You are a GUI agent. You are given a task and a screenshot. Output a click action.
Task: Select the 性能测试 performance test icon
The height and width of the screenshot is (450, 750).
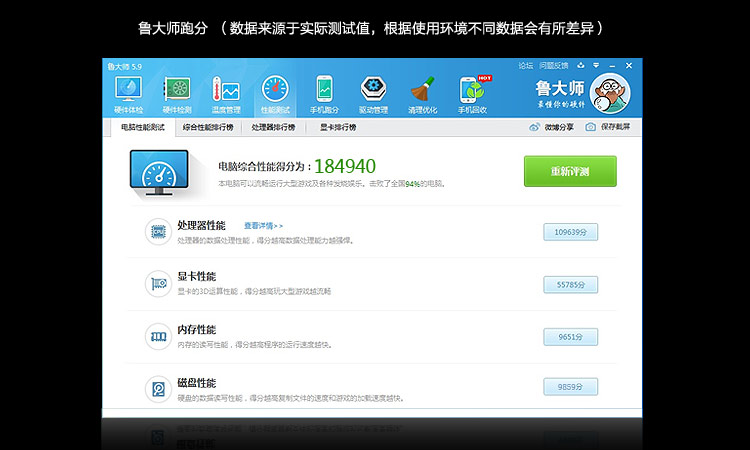pyautogui.click(x=275, y=90)
